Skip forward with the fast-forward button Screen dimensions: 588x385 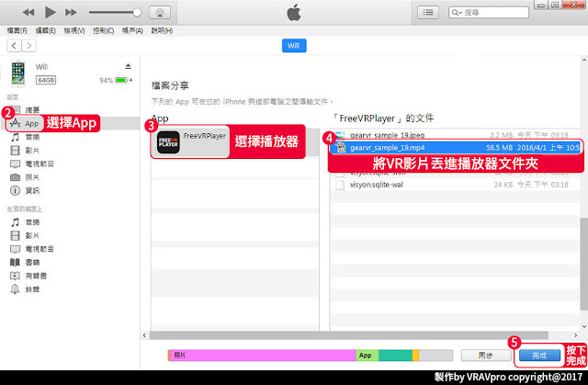point(71,12)
